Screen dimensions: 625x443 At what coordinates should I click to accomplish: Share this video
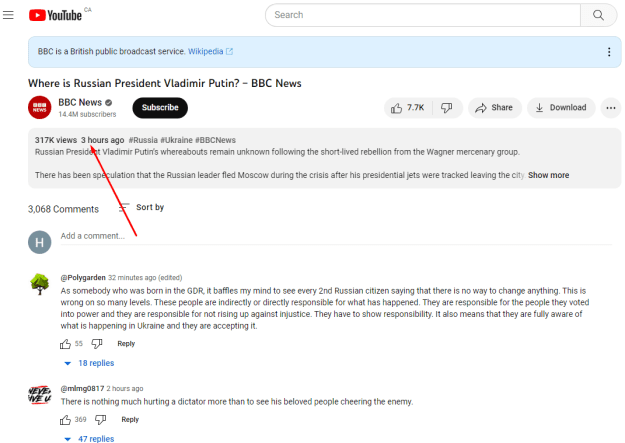pyautogui.click(x=494, y=108)
